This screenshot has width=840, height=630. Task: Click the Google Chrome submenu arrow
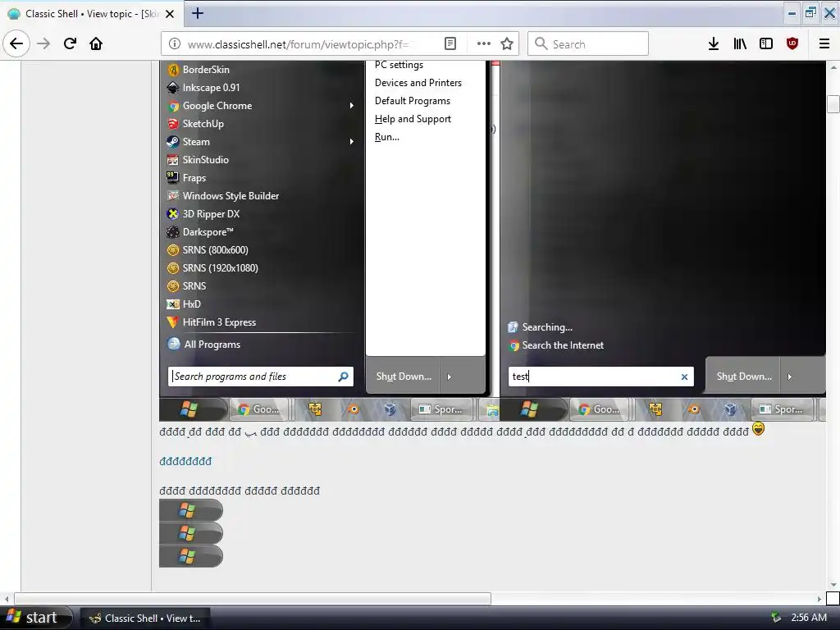pyautogui.click(x=352, y=106)
